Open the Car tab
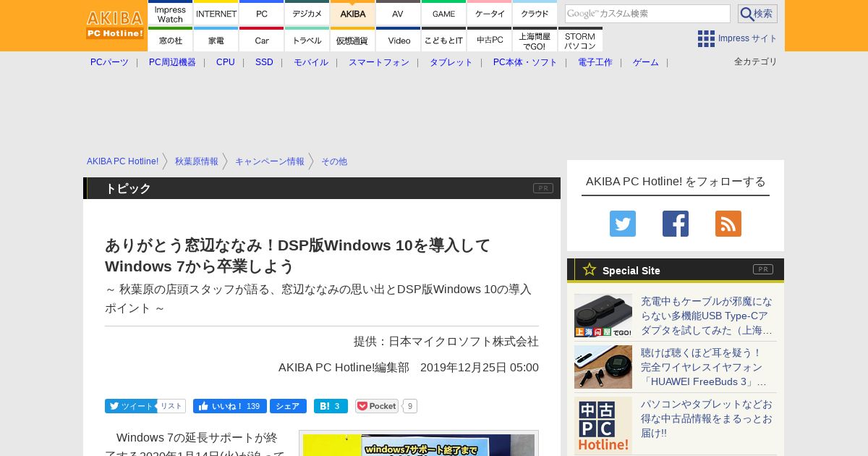The width and height of the screenshot is (868, 456). point(262,39)
